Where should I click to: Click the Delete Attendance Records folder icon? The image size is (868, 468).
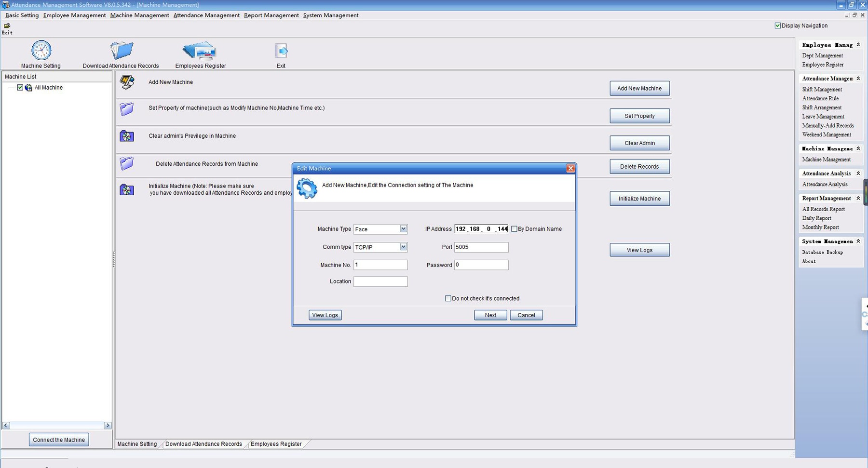[x=127, y=163]
